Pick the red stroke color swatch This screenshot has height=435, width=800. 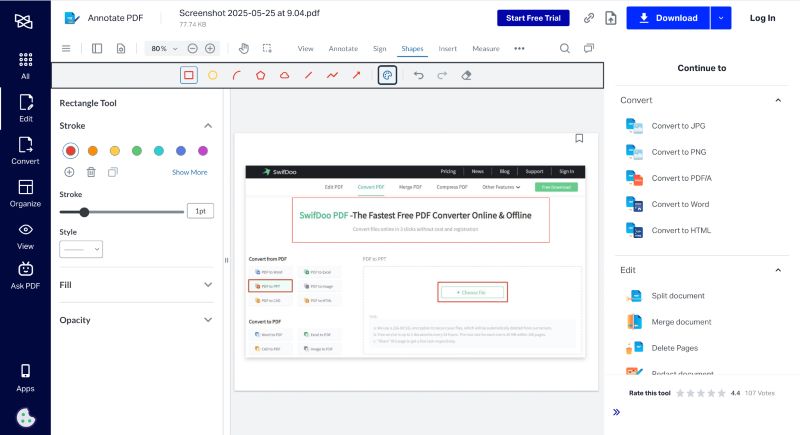click(x=71, y=151)
